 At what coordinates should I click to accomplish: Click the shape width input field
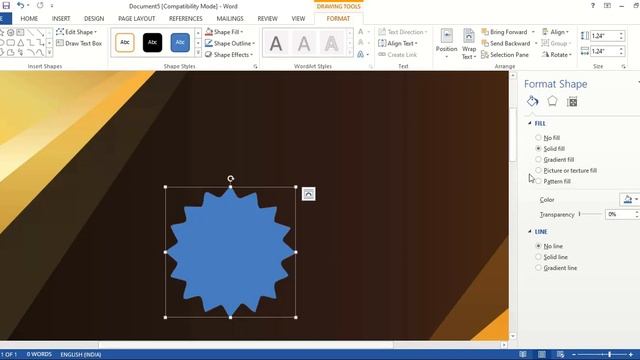click(x=604, y=51)
